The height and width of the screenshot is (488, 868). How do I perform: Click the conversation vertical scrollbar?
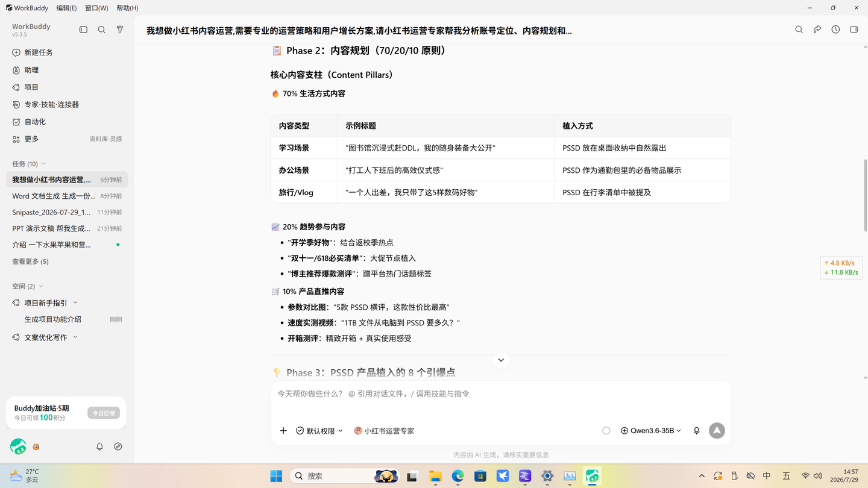point(866,195)
